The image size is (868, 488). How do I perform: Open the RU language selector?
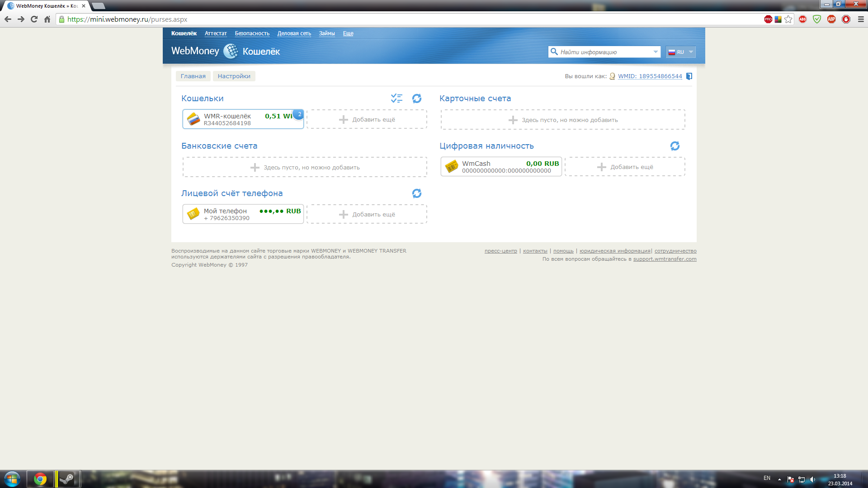[x=680, y=52]
